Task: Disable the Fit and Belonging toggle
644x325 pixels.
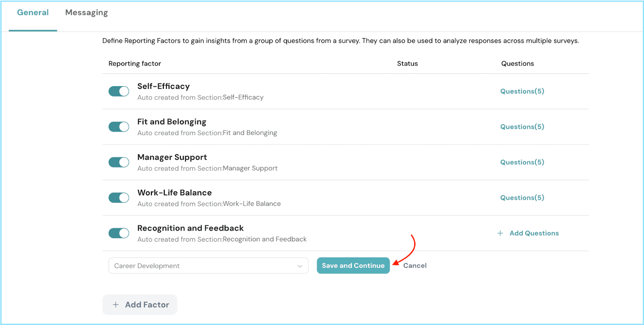Action: click(x=119, y=127)
